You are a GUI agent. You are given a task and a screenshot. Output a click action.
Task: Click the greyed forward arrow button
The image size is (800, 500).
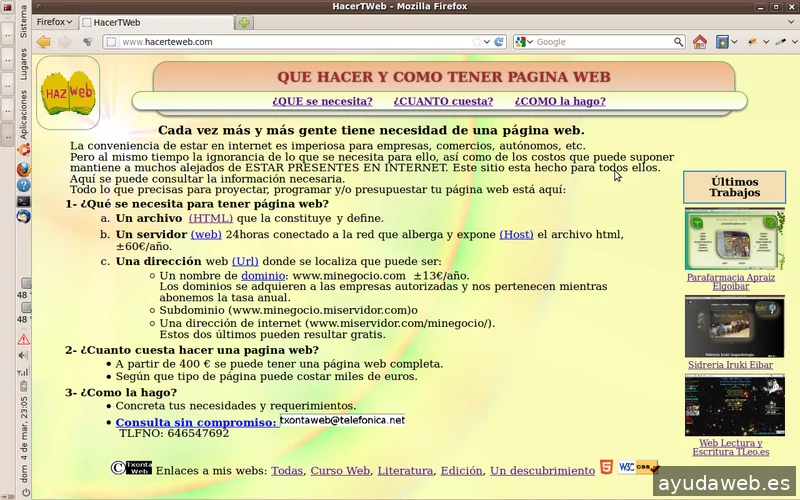[x=65, y=42]
